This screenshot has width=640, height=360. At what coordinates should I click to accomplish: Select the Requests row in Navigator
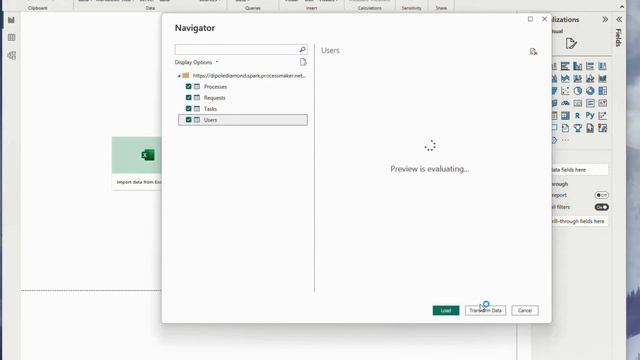(x=243, y=98)
